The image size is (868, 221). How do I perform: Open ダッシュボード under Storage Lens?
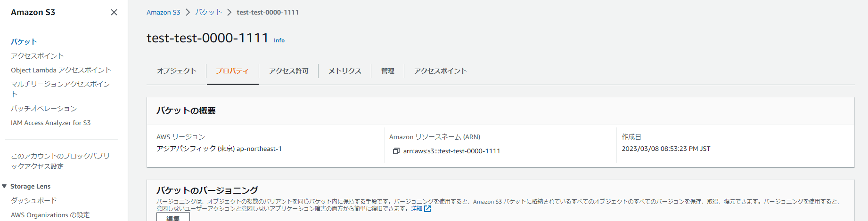(x=34, y=201)
